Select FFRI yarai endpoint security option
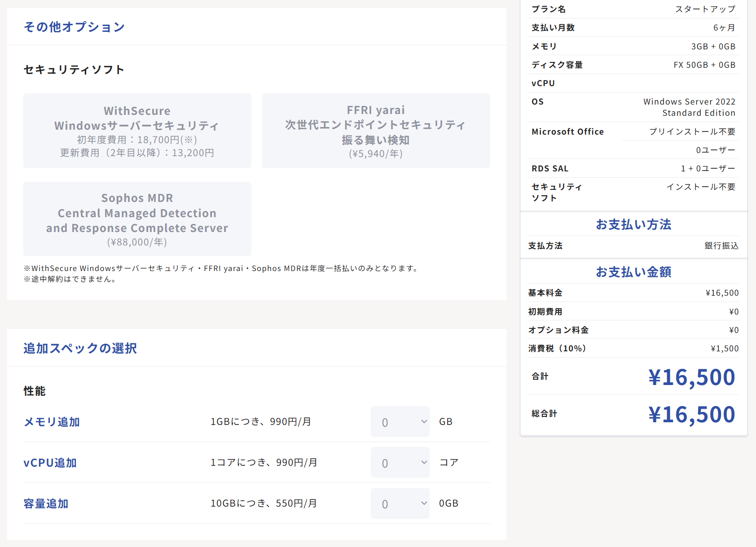 [376, 131]
